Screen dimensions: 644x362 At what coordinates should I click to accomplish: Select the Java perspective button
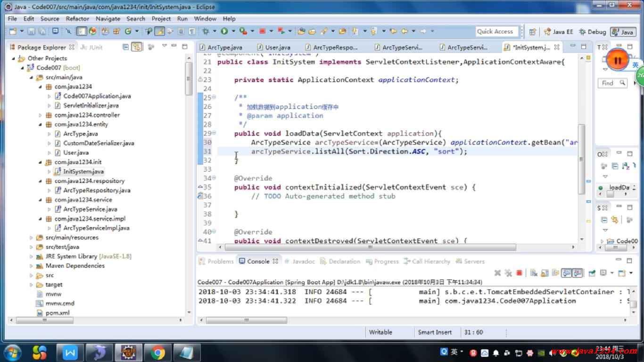click(622, 32)
